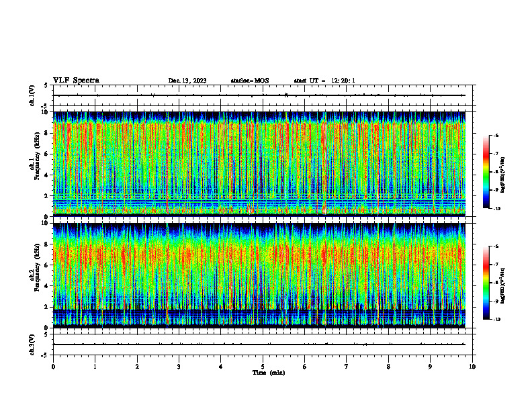Select the ch.1 'Frequency (kHz)' axis label
Viewport: 532px width, 411px height.
37,156
